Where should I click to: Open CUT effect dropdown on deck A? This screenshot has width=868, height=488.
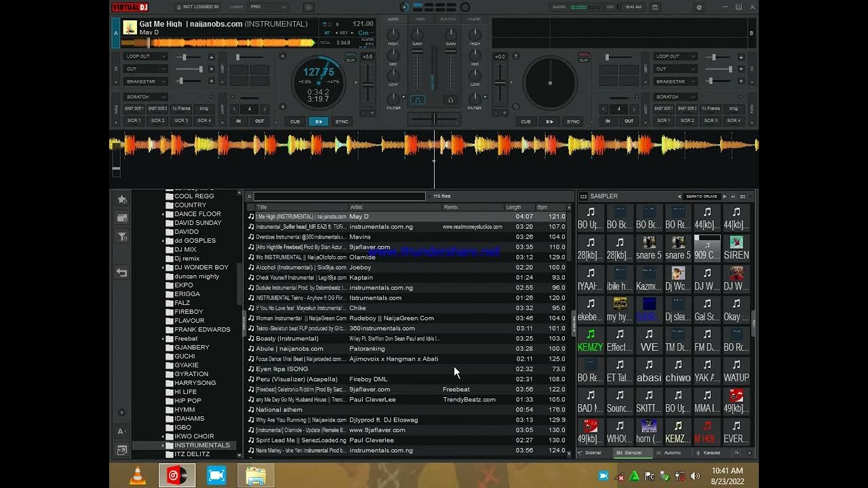coord(145,68)
